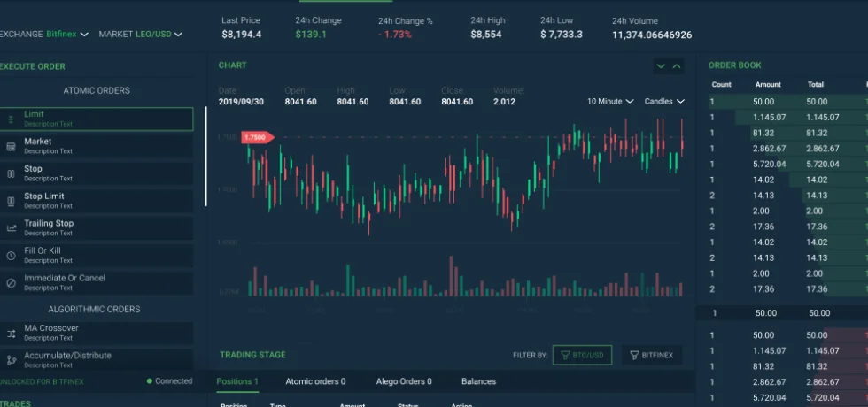The image size is (868, 407).
Task: Click the ATOMIC ORDERS section label
Action: pos(97,90)
